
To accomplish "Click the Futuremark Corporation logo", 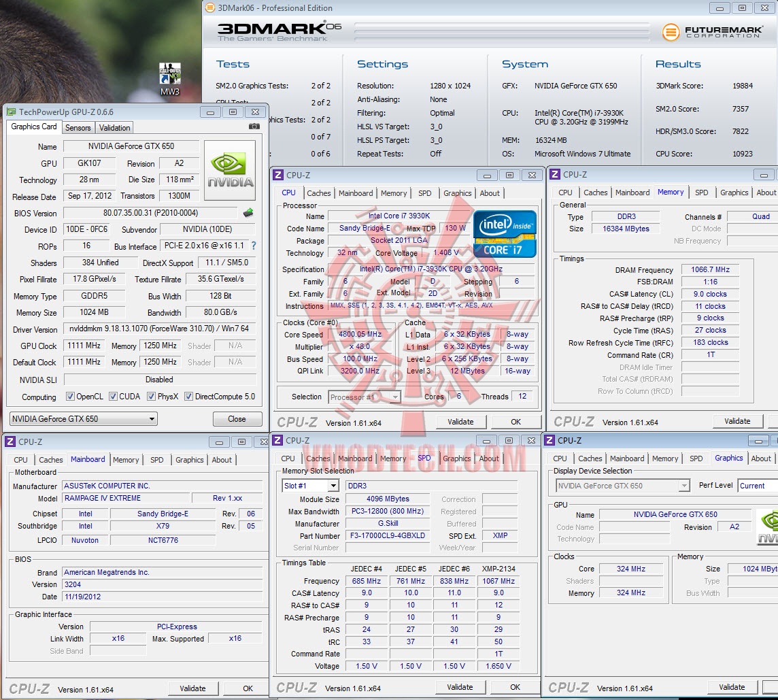I will click(711, 32).
